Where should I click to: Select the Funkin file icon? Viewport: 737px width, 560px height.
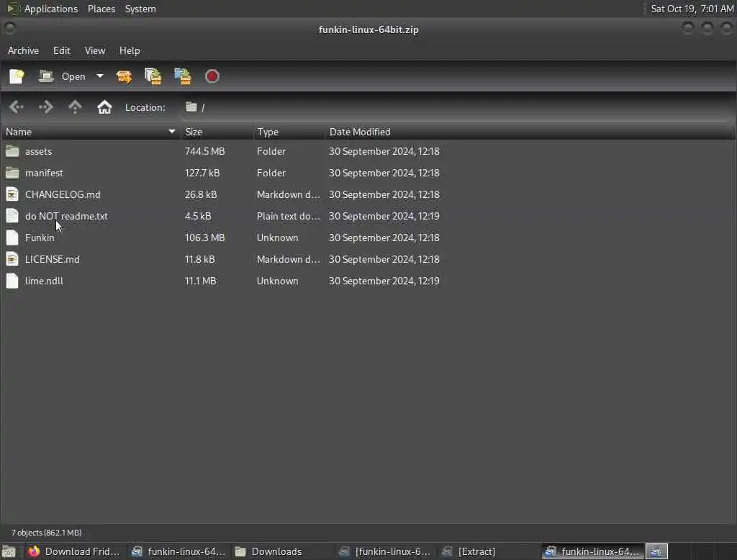point(12,238)
